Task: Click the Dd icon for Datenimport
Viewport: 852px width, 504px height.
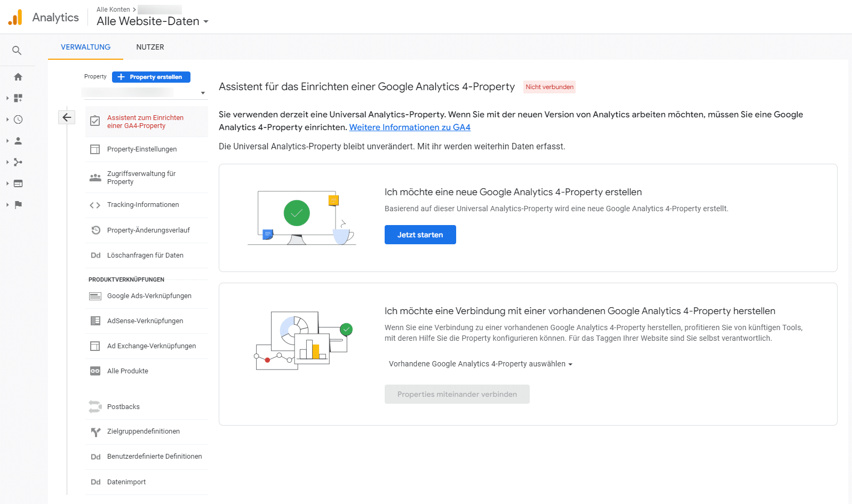Action: (95, 482)
